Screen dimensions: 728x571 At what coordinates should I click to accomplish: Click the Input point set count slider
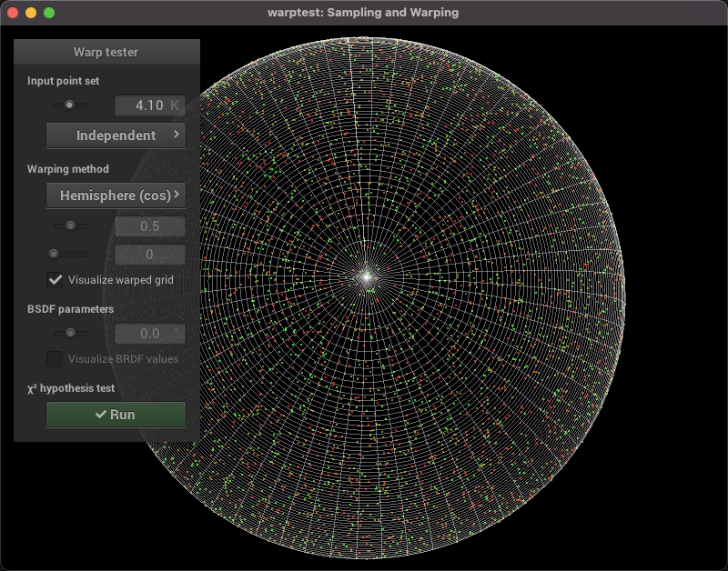[x=69, y=105]
